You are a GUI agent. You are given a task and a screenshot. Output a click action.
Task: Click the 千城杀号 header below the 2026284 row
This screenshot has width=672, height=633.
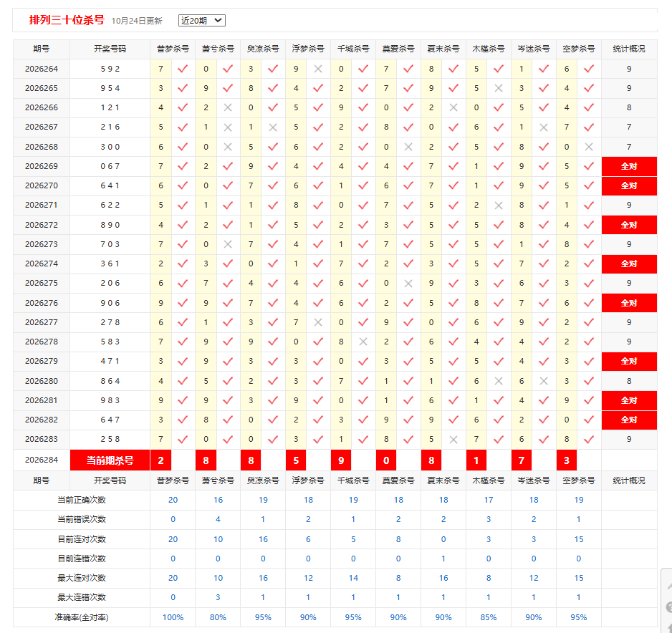click(x=353, y=480)
